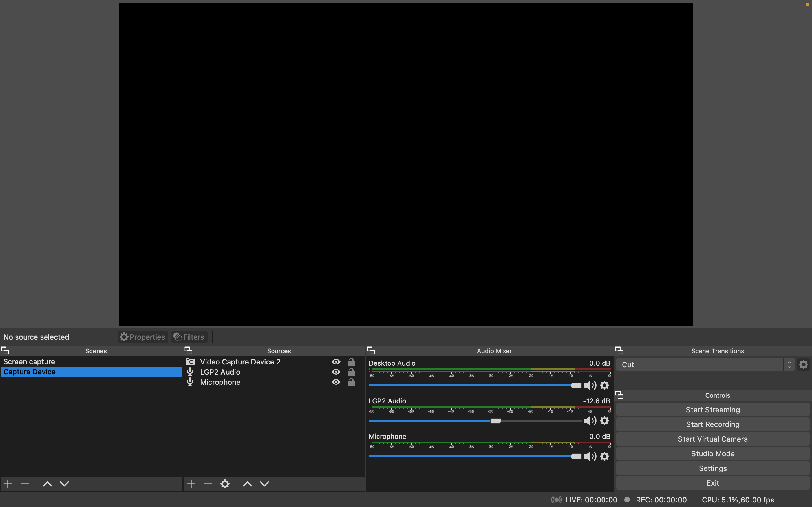The height and width of the screenshot is (507, 812).
Task: Open LGP2 Audio mixer gear settings
Action: [604, 421]
